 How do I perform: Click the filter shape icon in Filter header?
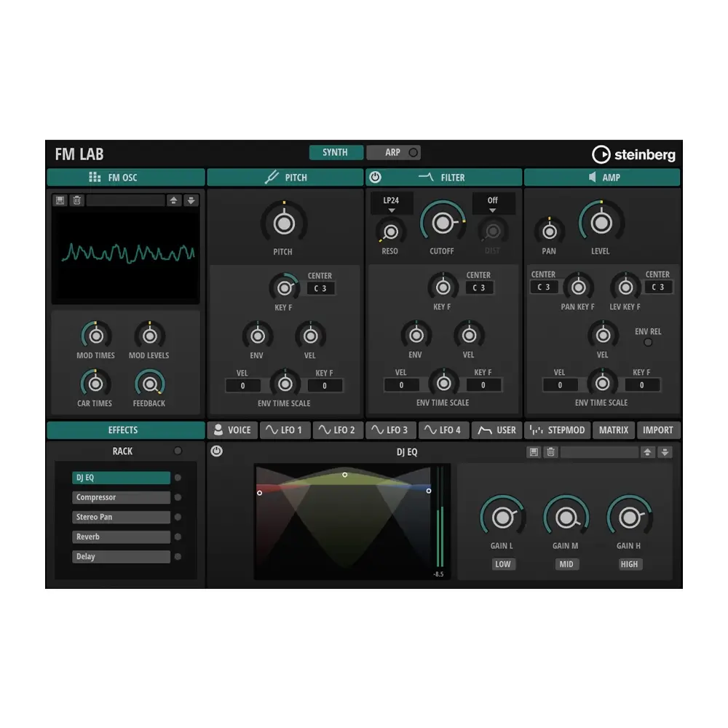click(426, 177)
